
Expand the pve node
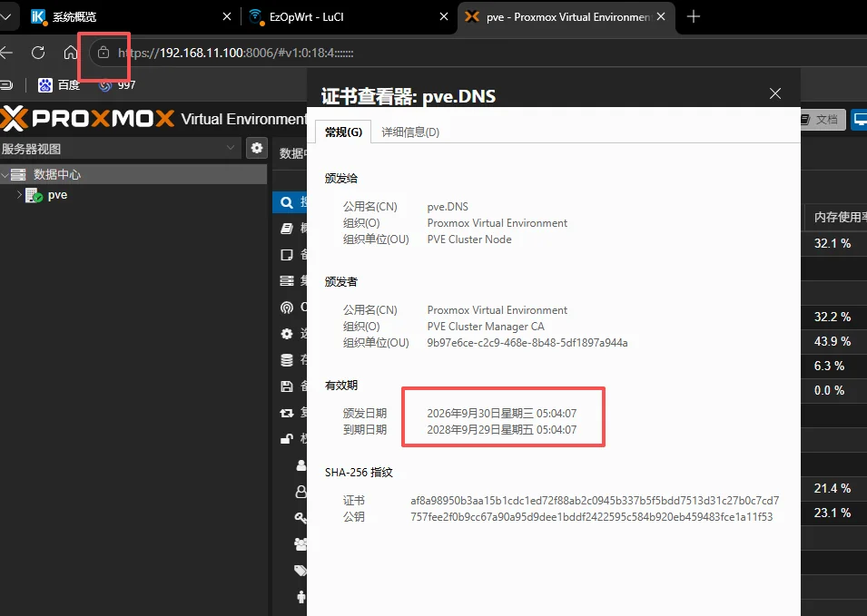click(19, 194)
